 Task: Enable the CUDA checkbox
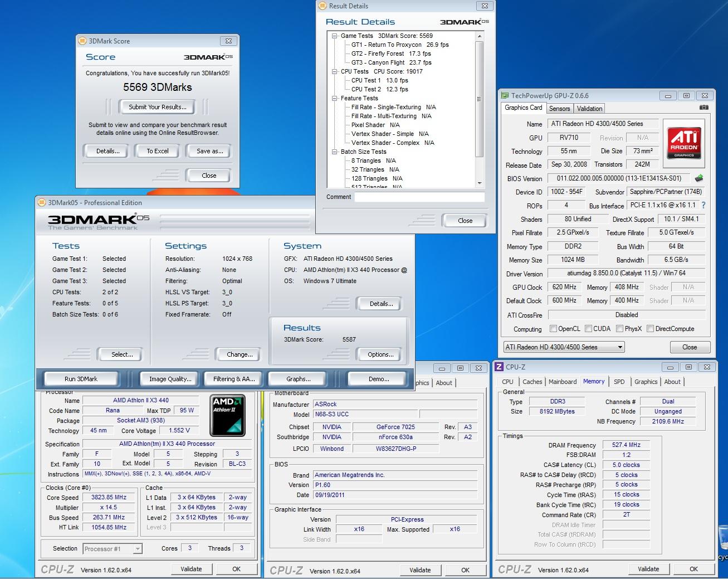[x=588, y=329]
